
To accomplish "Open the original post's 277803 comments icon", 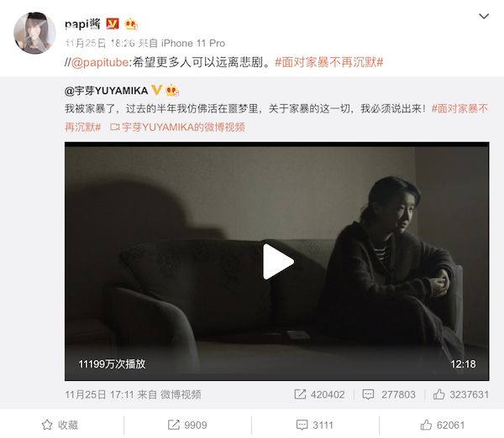I will point(389,394).
